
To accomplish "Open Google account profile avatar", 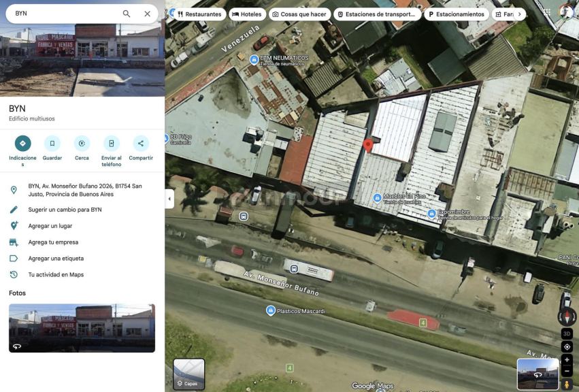I will pyautogui.click(x=566, y=12).
